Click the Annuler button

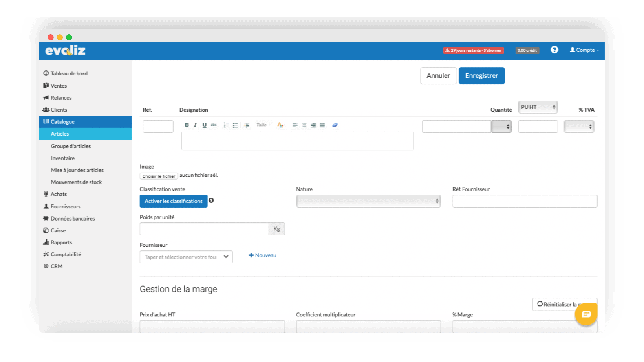pos(438,76)
